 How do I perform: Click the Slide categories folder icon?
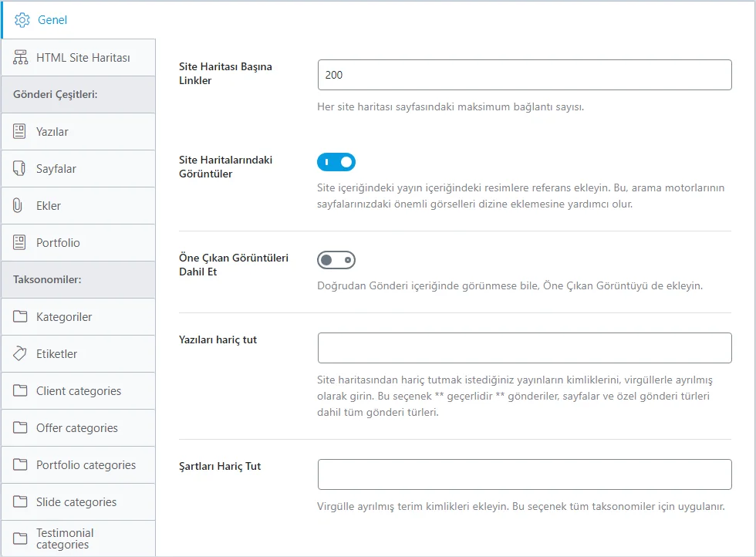pyautogui.click(x=20, y=501)
